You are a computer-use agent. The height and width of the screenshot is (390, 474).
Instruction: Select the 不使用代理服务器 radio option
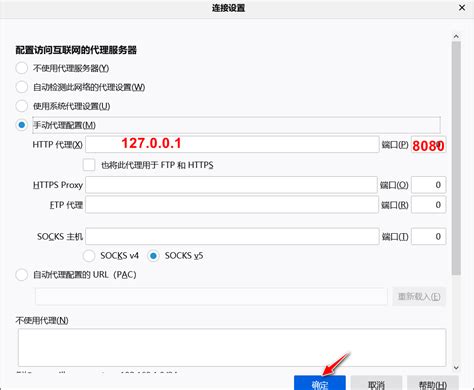[x=22, y=68]
